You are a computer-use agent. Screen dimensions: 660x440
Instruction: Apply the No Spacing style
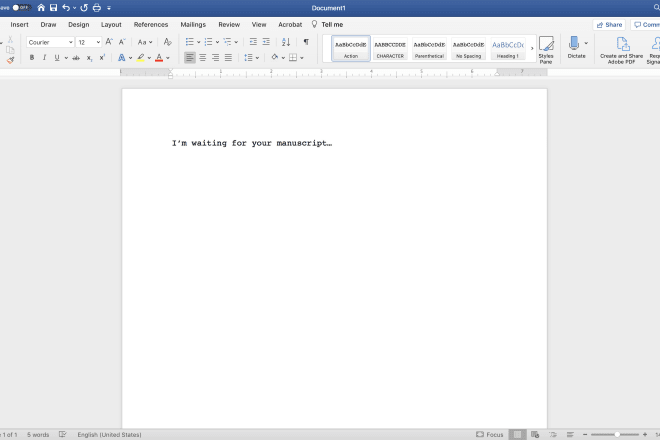tap(468, 49)
